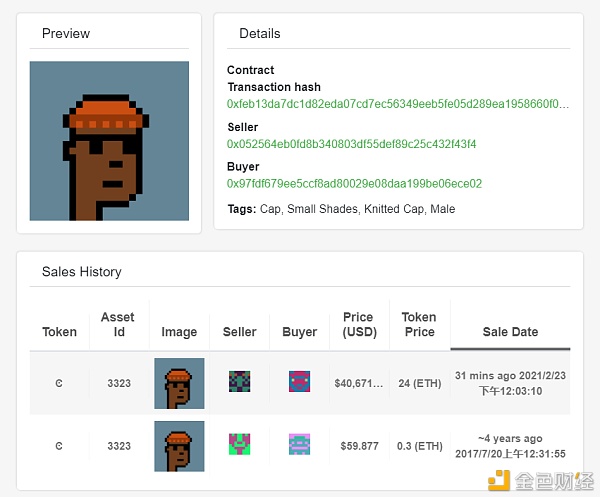Screen dimensions: 600x497
Task: Click the $40,671 price cell
Action: click(x=358, y=383)
